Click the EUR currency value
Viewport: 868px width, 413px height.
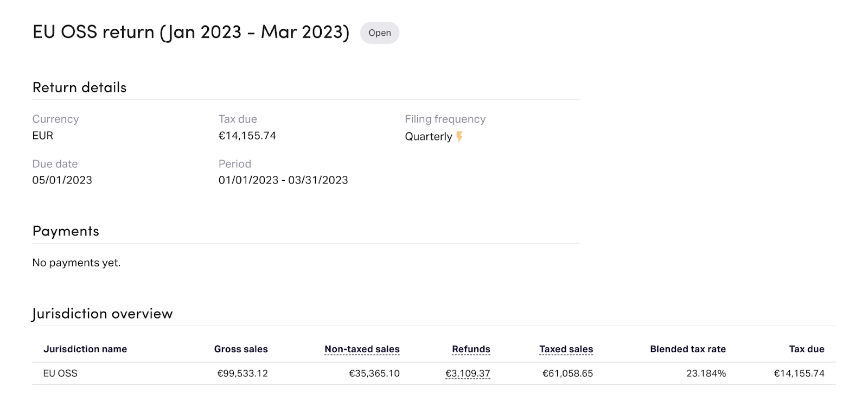click(43, 136)
